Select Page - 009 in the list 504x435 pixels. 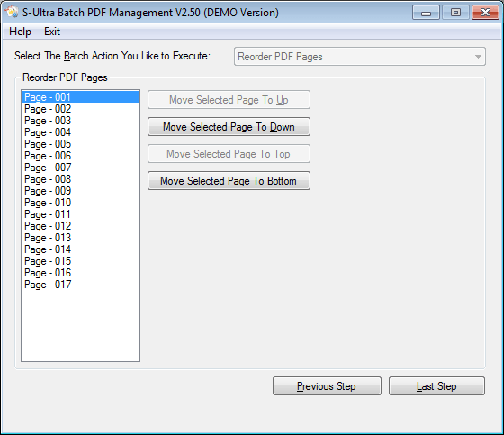80,191
